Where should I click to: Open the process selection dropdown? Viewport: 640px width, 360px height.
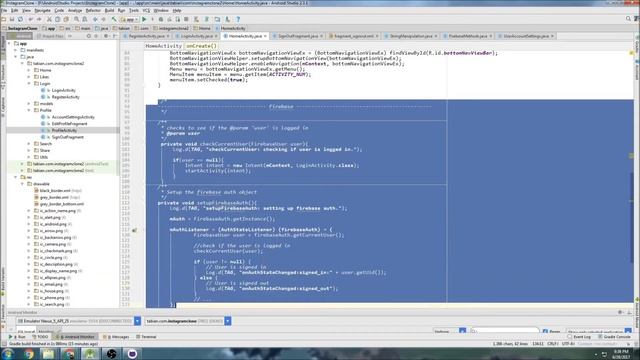[x=188, y=321]
